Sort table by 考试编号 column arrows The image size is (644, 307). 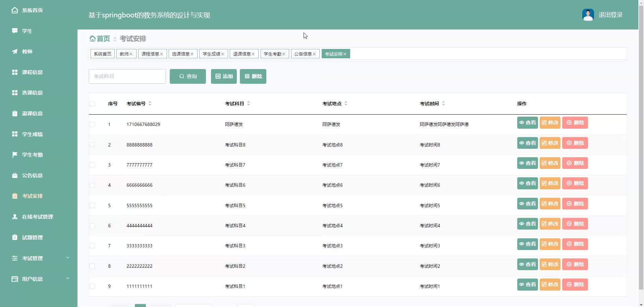[x=150, y=104]
